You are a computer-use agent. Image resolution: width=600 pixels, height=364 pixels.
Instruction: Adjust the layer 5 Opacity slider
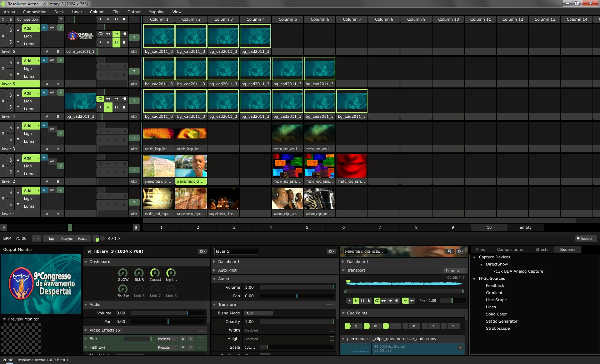point(297,322)
